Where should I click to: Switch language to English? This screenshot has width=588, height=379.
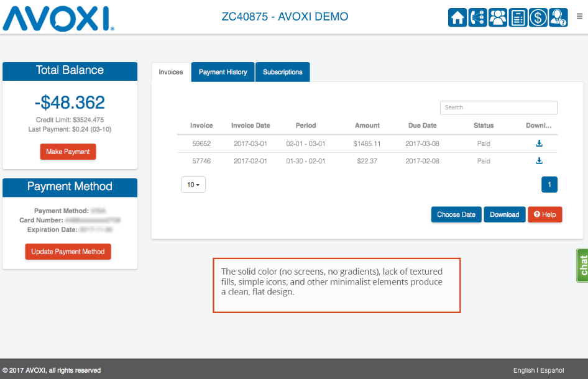click(524, 370)
